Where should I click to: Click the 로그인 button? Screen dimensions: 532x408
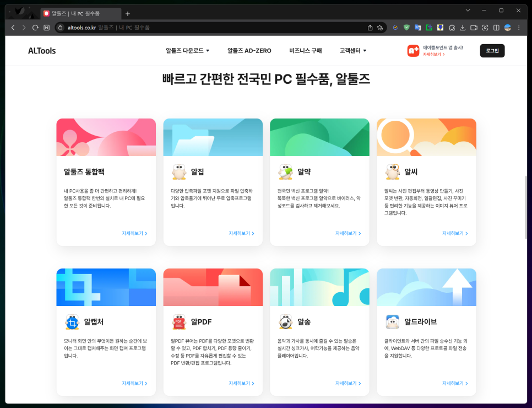point(492,51)
